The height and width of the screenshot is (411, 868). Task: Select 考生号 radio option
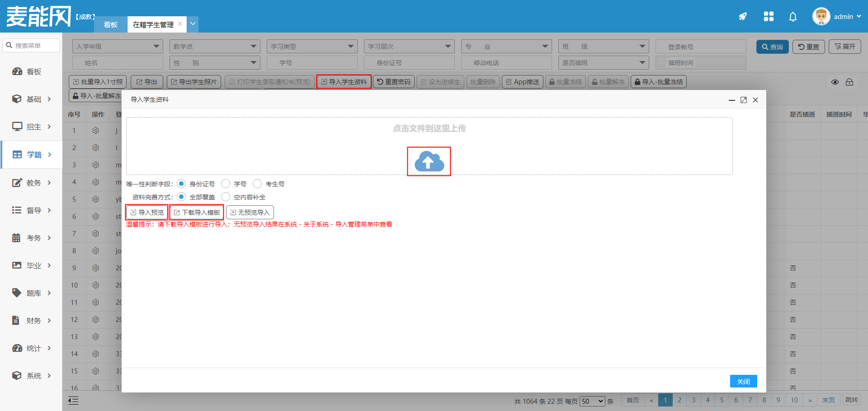pyautogui.click(x=257, y=184)
